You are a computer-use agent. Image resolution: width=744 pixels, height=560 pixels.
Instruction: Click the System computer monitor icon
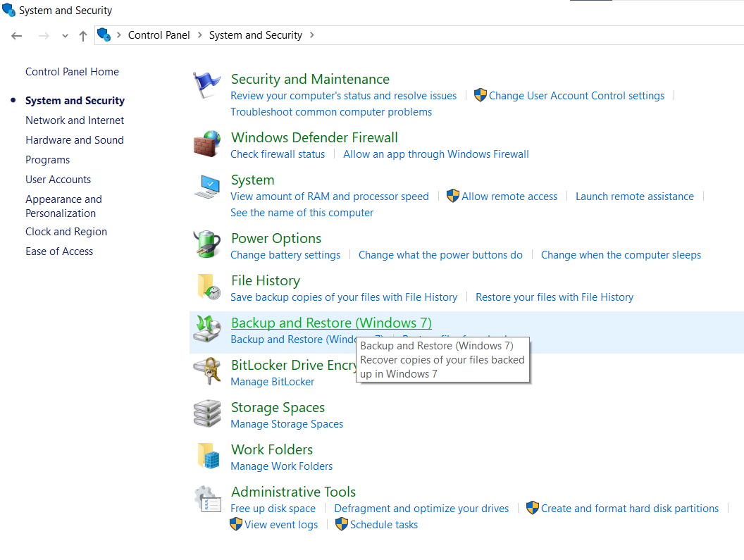point(207,187)
